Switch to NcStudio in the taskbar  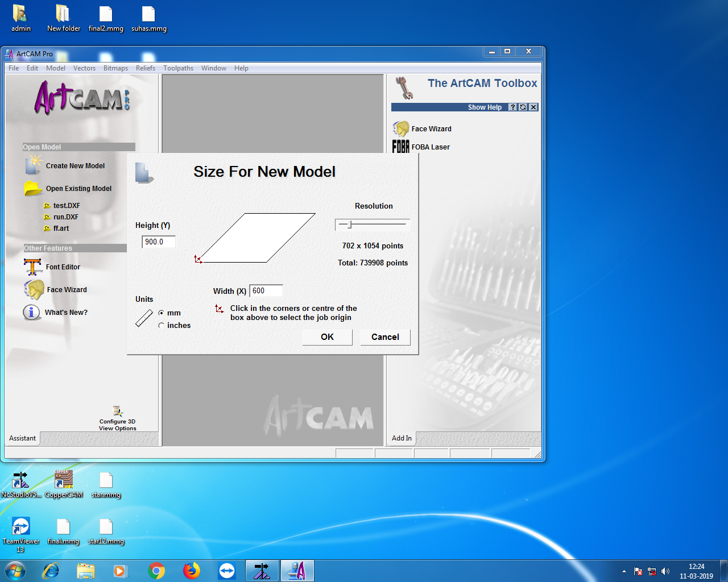coord(262,571)
